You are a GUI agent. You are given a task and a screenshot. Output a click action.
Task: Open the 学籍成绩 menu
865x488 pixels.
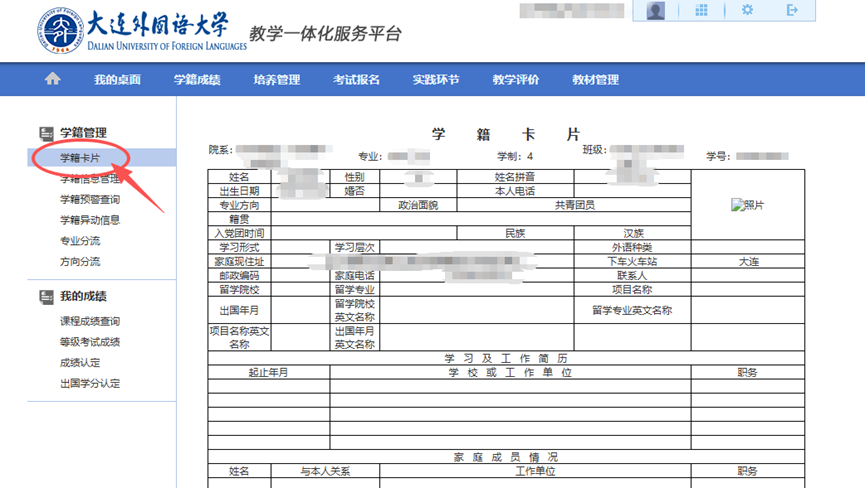point(197,80)
